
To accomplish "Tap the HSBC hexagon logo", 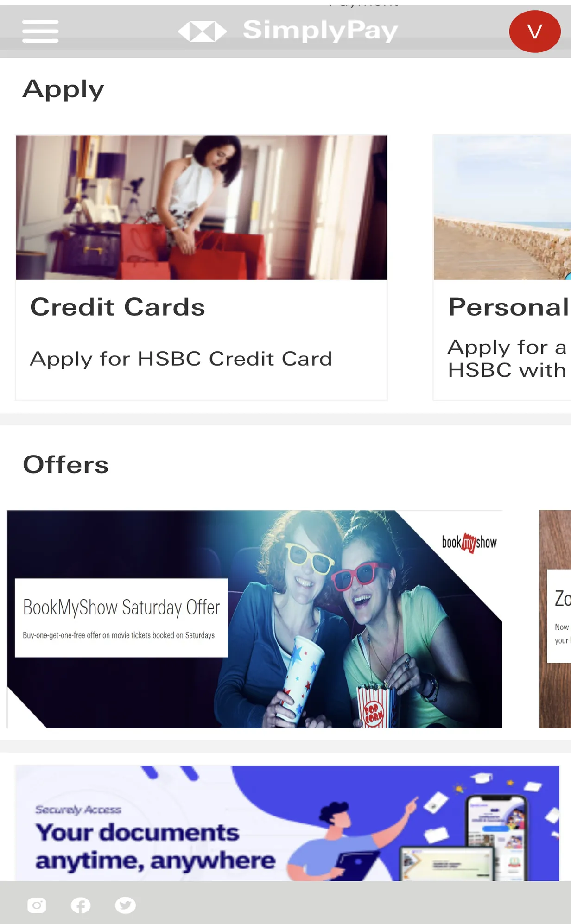I will point(202,32).
